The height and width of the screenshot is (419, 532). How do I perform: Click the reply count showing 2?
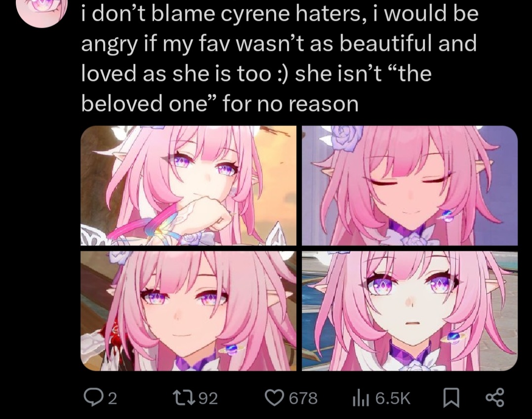(113, 398)
